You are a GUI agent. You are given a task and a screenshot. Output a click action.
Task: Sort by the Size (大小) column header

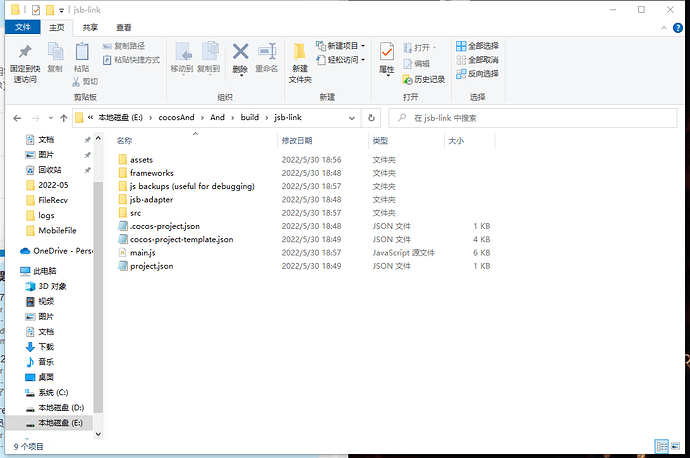(x=456, y=141)
